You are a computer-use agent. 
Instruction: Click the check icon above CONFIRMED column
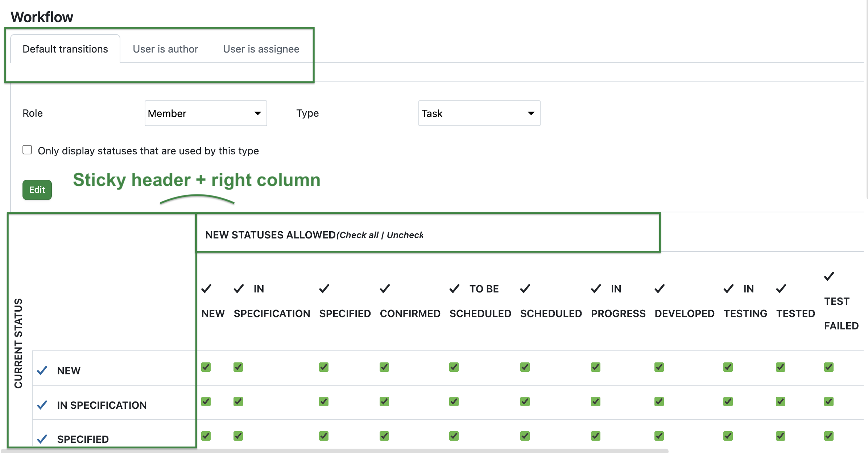(x=384, y=288)
